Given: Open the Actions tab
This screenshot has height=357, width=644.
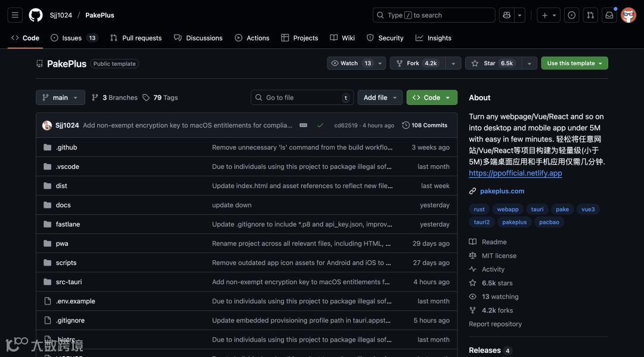Looking at the screenshot, I should [x=252, y=38].
